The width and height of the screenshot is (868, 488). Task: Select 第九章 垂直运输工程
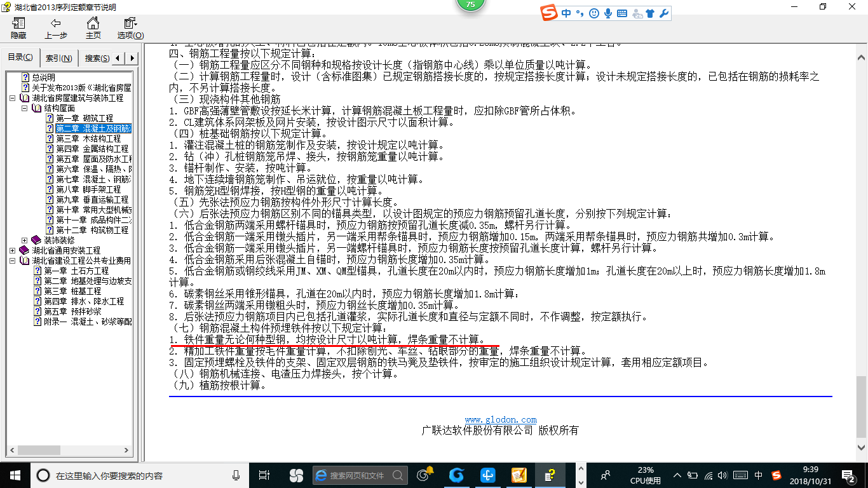tap(92, 200)
